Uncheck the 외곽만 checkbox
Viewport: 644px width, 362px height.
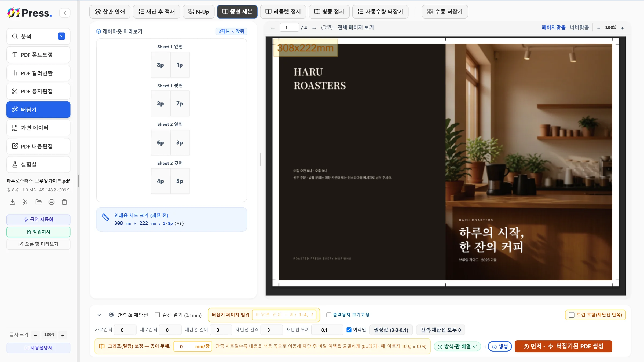349,330
